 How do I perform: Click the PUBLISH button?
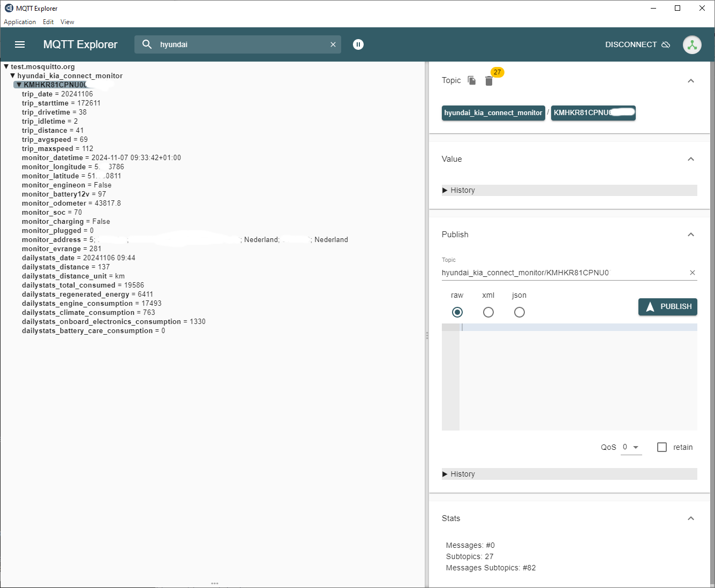click(668, 307)
